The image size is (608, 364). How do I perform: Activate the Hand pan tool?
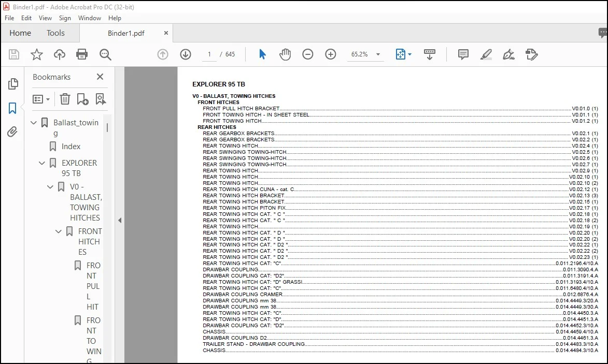click(x=285, y=54)
